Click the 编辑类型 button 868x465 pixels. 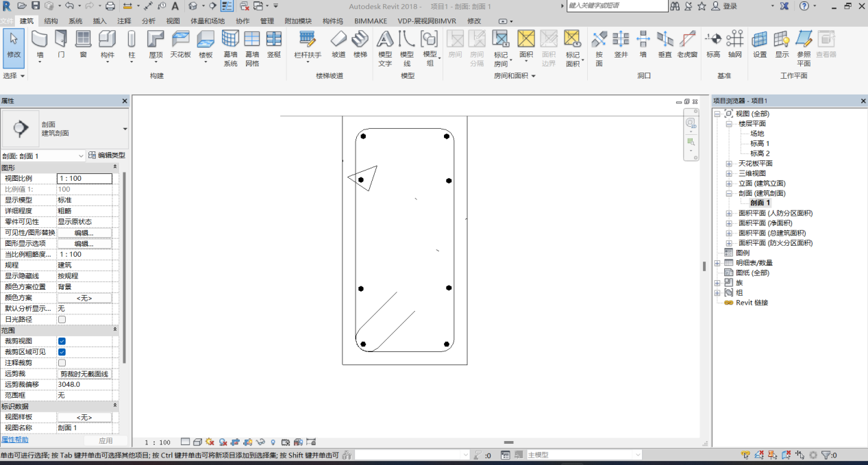coord(107,156)
